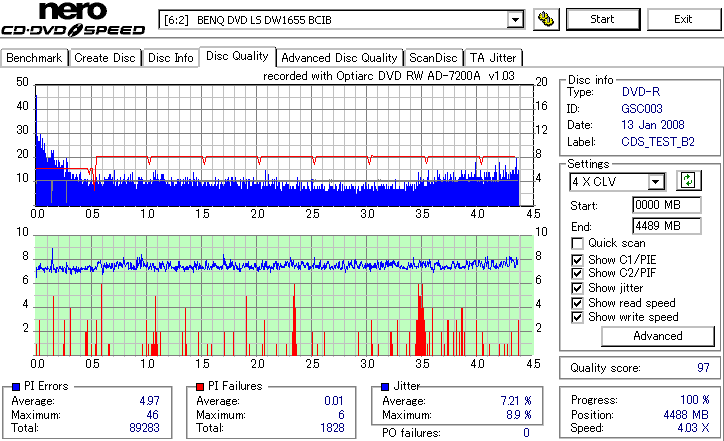
Task: Click the blue PI Errors legend square
Action: [x=16, y=387]
